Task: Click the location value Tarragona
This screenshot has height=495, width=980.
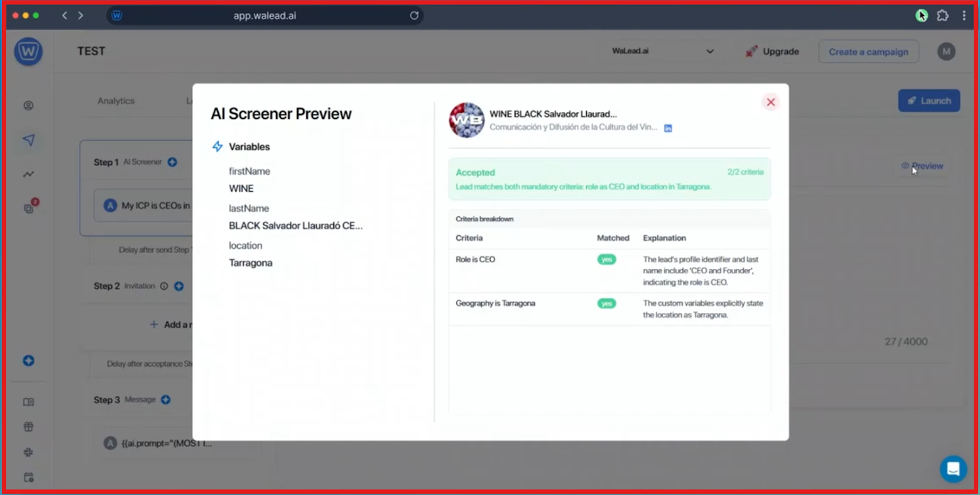Action: (251, 263)
